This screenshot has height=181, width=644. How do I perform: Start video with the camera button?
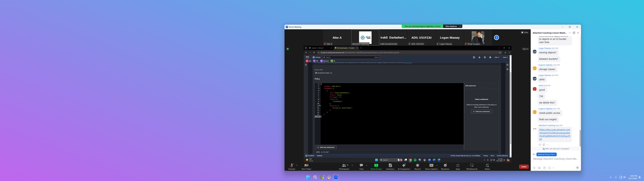(306, 166)
